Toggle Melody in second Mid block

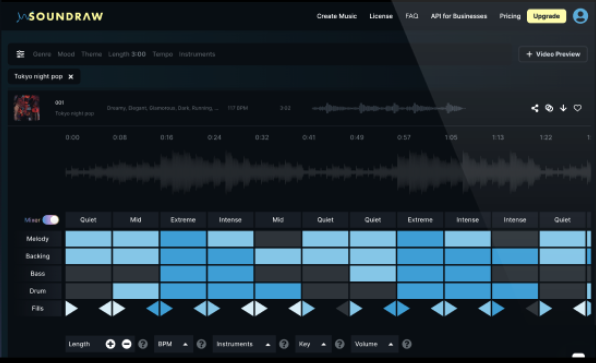point(278,239)
